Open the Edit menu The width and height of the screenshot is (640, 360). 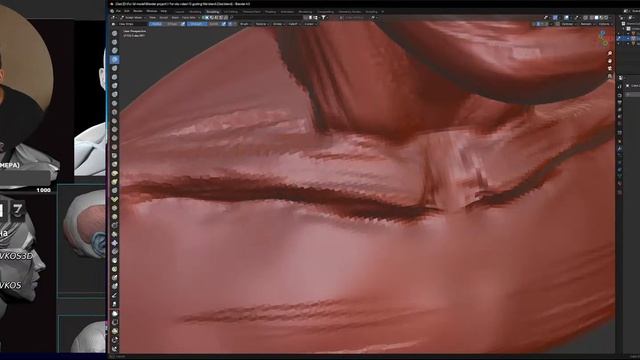click(127, 11)
